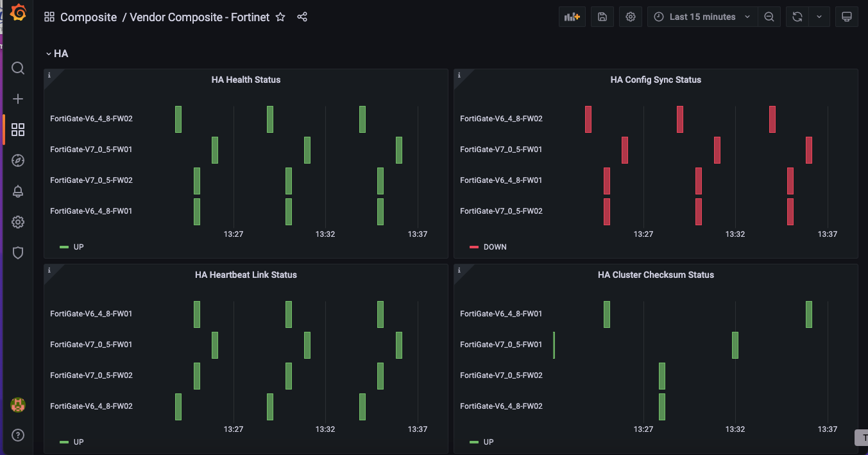Click FortiGate-V6_4_8-FW01 in HA Health Status
This screenshot has height=455, width=868.
[91, 211]
